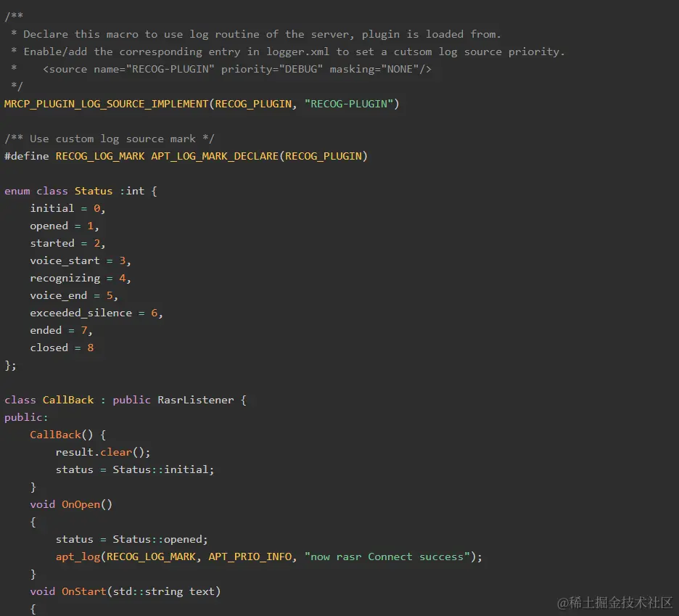679x616 pixels.
Task: Click 'void OnStart(std::string text)' line
Action: pos(125,591)
